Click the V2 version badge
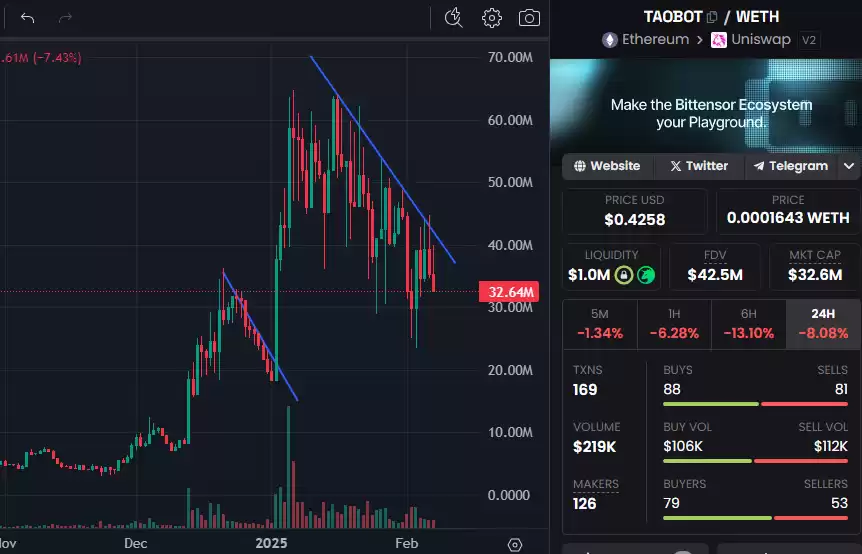862x554 pixels. 809,40
